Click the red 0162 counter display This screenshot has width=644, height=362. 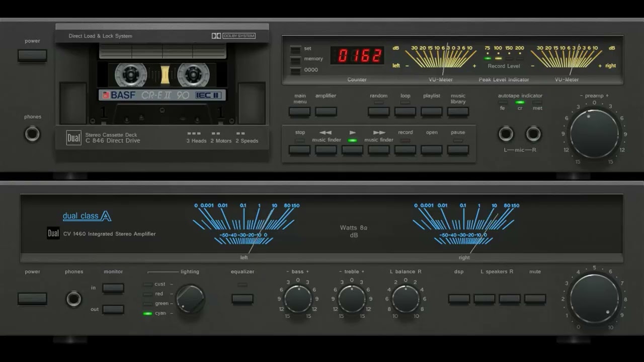click(357, 55)
